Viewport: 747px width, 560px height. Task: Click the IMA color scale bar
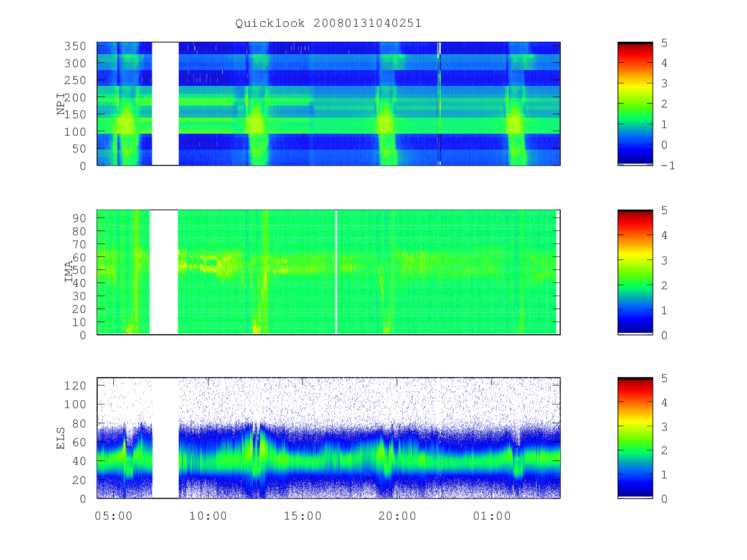(x=635, y=273)
